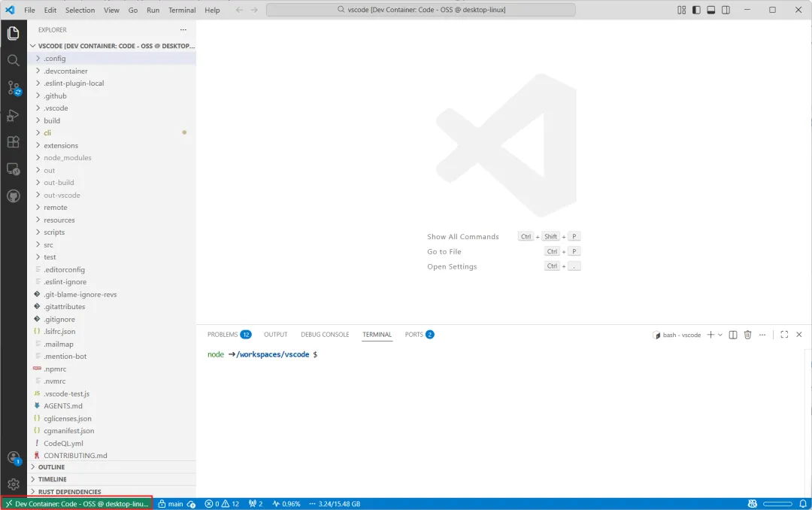Switch to the Debug Console tab
This screenshot has width=812, height=510.
click(x=325, y=335)
